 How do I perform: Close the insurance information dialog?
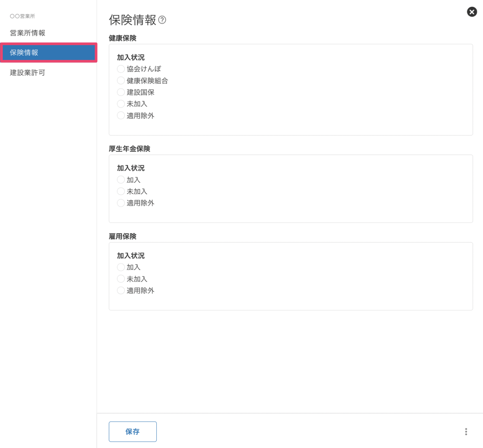point(472,12)
